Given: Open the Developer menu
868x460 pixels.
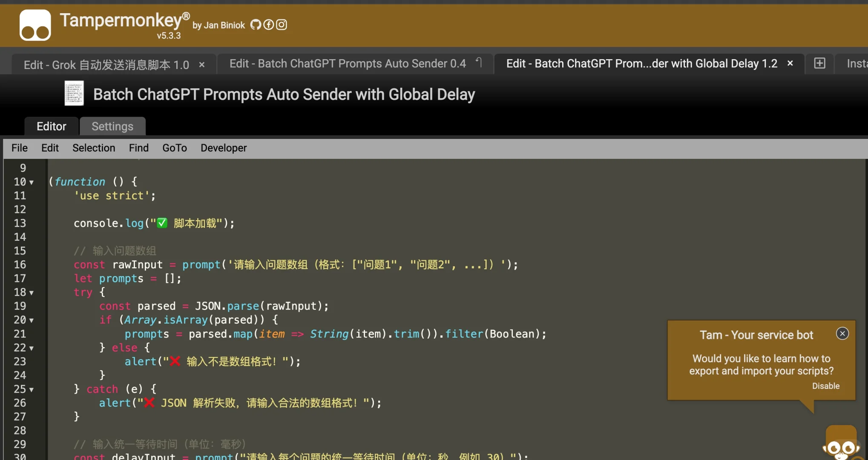Looking at the screenshot, I should point(224,148).
